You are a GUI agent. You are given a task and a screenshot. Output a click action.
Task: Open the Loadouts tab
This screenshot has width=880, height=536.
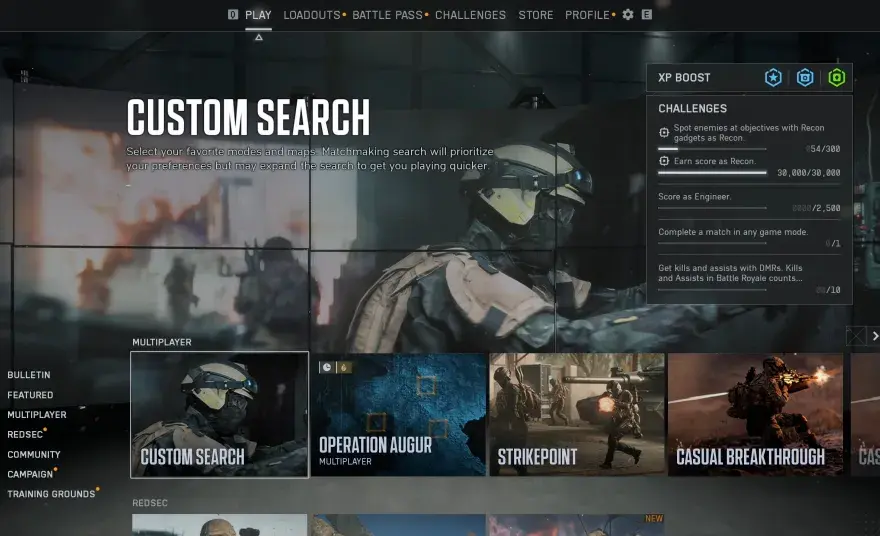(x=312, y=15)
